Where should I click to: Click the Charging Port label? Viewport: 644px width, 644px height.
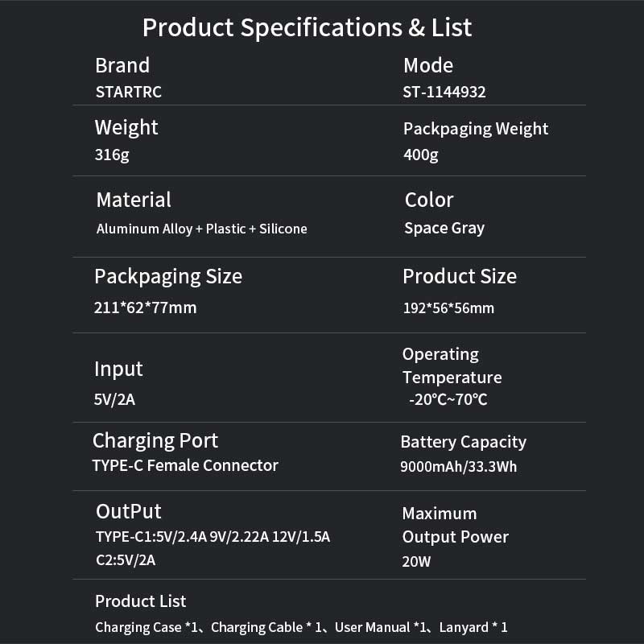coord(155,440)
